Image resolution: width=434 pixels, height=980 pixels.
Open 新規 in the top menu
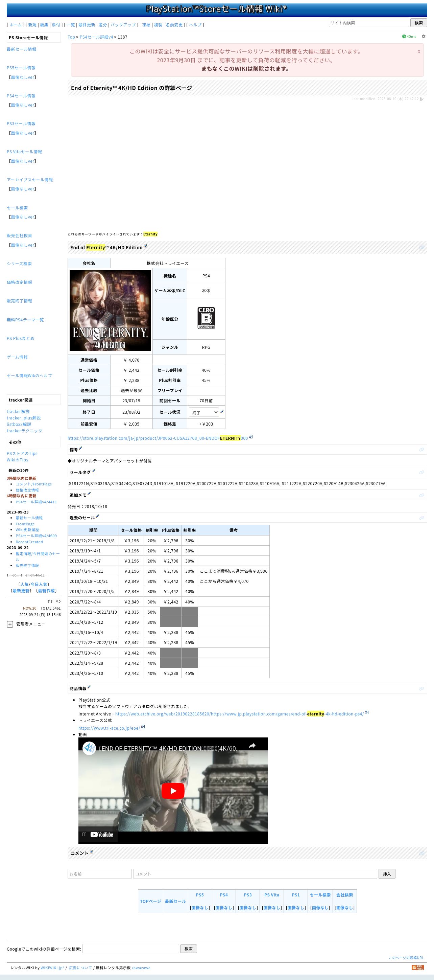pos(32,25)
